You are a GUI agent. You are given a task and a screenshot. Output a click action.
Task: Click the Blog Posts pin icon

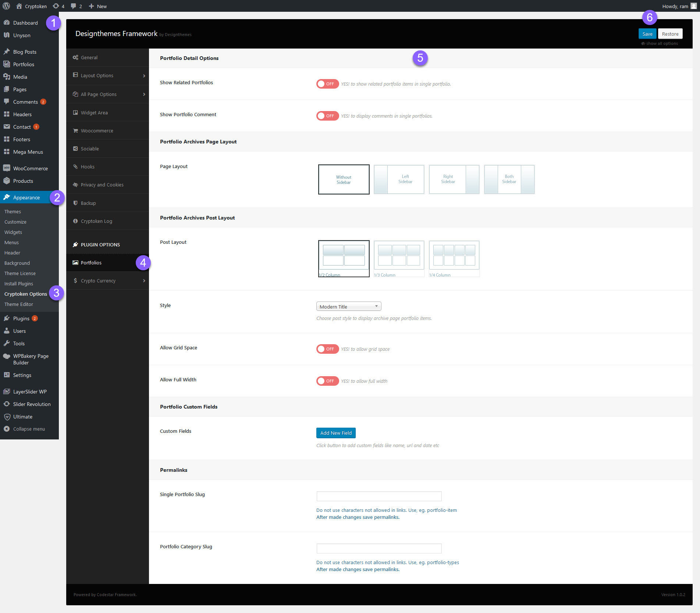click(7, 51)
